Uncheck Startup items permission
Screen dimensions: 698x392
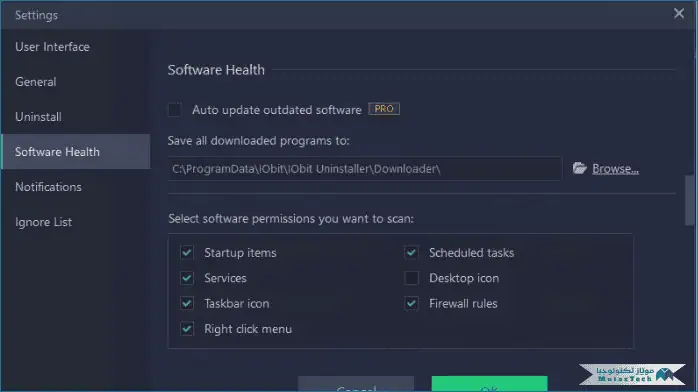(x=187, y=253)
